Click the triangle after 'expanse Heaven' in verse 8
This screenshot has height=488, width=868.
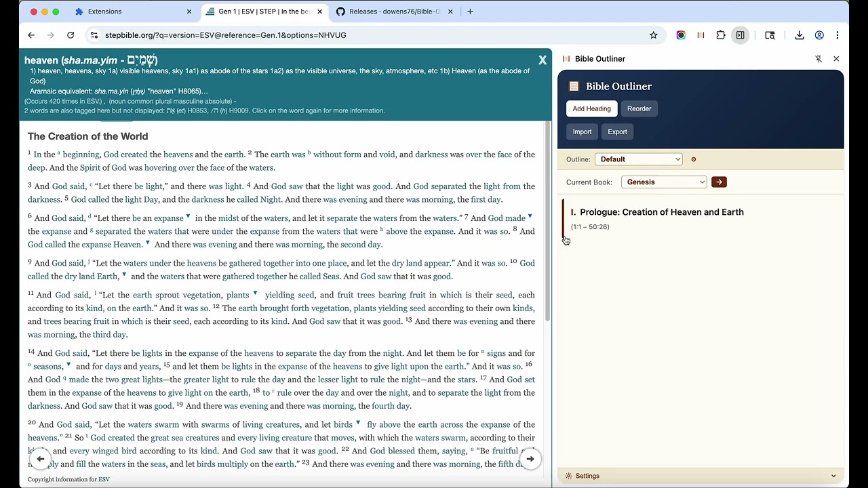tap(147, 243)
